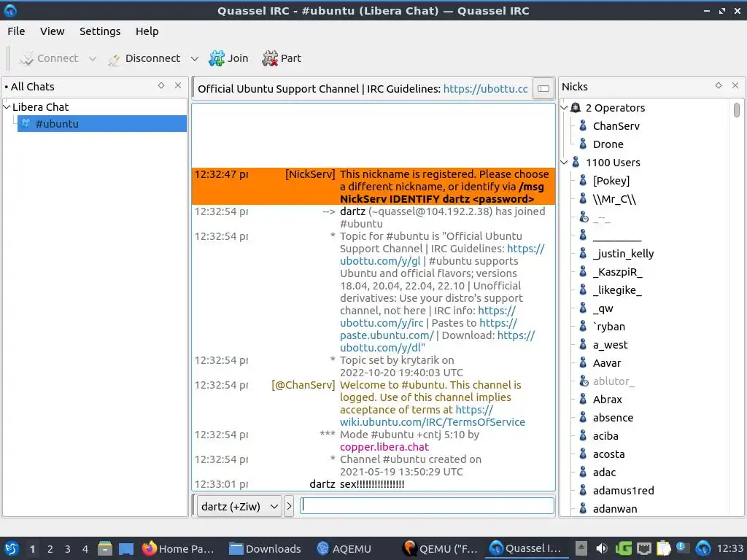
Task: Click the Disconnect plug icon
Action: coord(114,58)
